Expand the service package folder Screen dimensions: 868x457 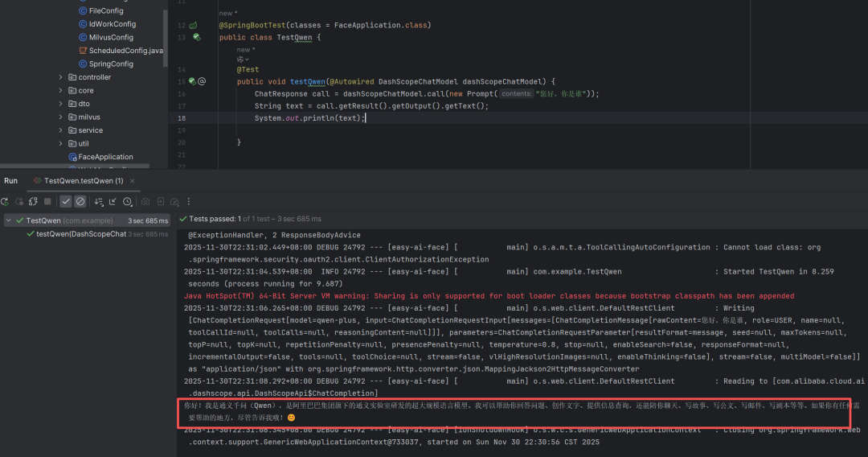pos(61,130)
